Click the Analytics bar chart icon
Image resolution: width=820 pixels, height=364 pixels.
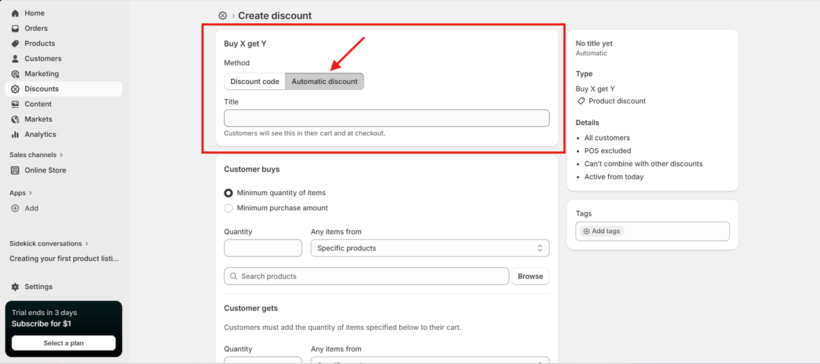[x=15, y=134]
